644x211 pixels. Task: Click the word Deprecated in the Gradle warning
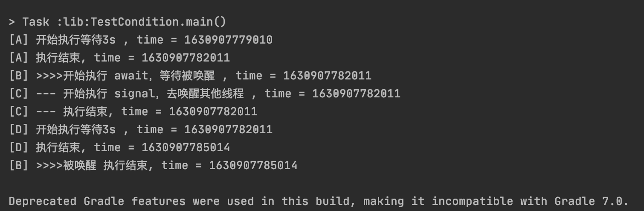[42, 201]
